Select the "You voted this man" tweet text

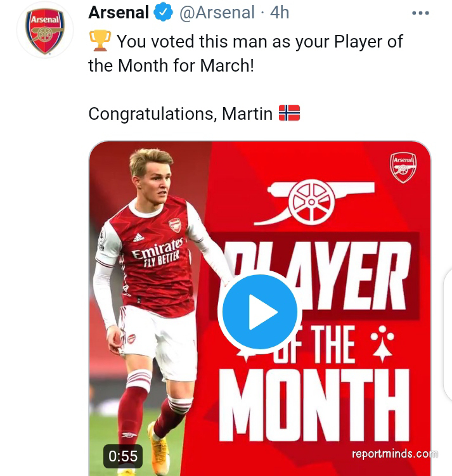[x=245, y=53]
